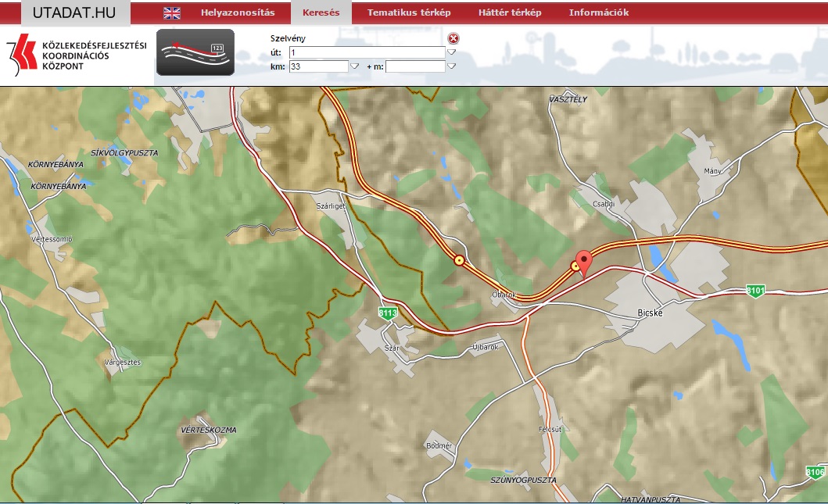Click the road section search icon
Screen dimensions: 828x504
point(195,52)
